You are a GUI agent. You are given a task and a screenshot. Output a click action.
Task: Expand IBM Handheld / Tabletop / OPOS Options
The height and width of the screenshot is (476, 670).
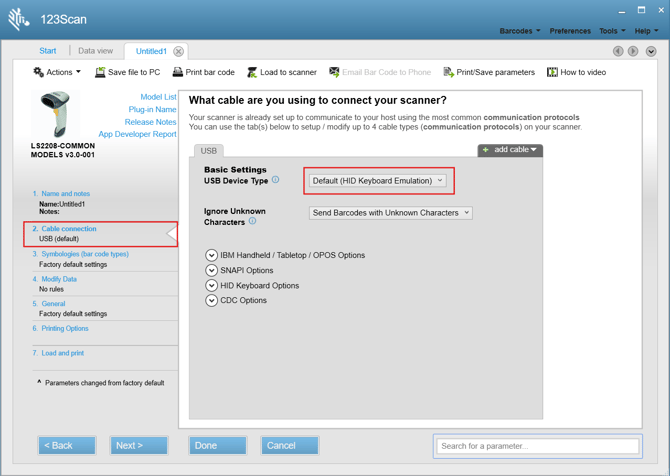point(211,255)
